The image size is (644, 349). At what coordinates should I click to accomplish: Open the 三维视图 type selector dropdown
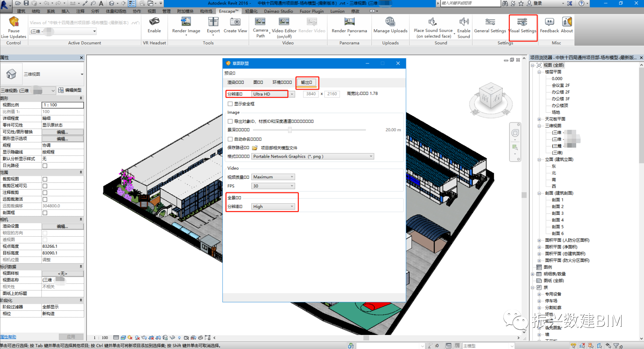point(42,74)
